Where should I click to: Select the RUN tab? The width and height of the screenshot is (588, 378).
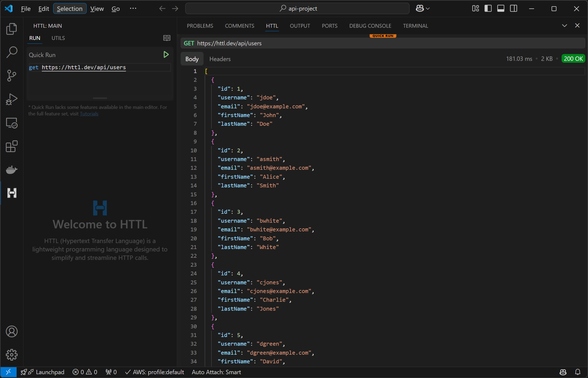pos(35,38)
